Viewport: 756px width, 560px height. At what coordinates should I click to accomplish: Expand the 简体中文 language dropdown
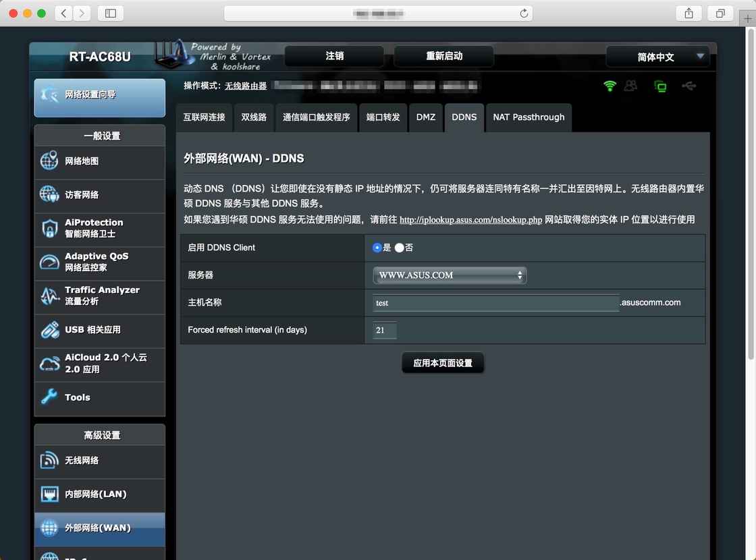pos(657,57)
